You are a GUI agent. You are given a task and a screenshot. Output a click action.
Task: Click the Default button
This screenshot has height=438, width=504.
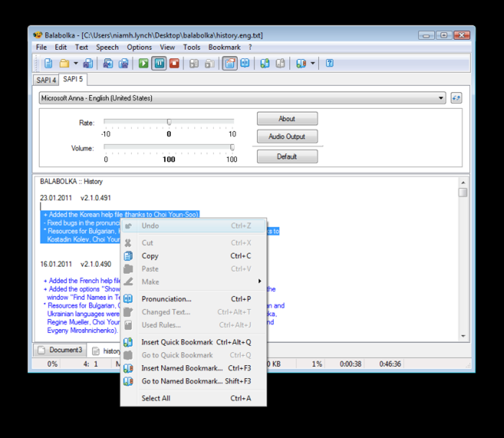click(x=288, y=157)
